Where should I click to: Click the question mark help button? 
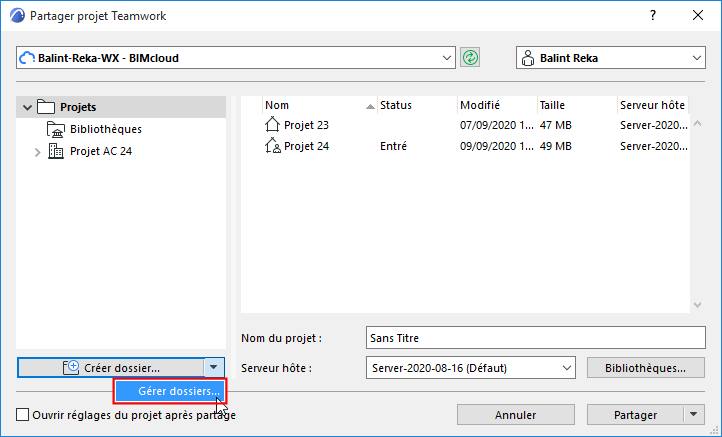[653, 15]
